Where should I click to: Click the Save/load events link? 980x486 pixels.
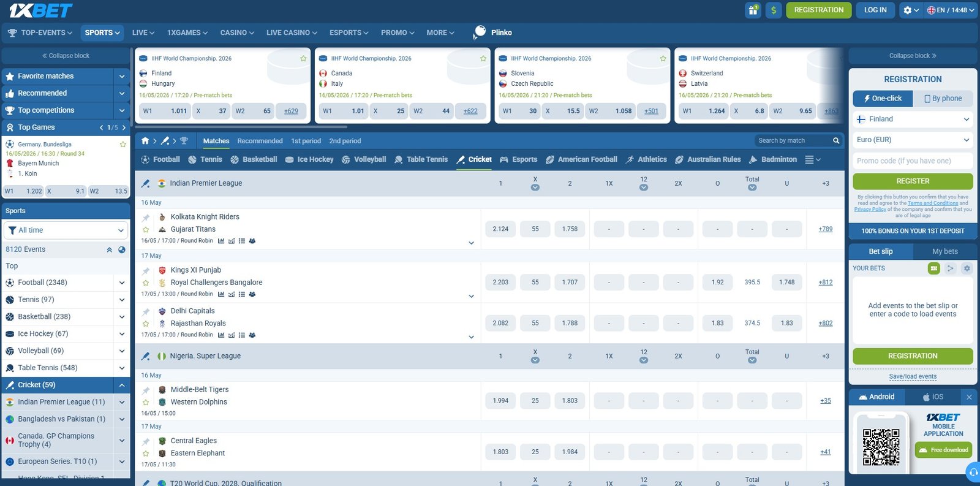pyautogui.click(x=913, y=377)
